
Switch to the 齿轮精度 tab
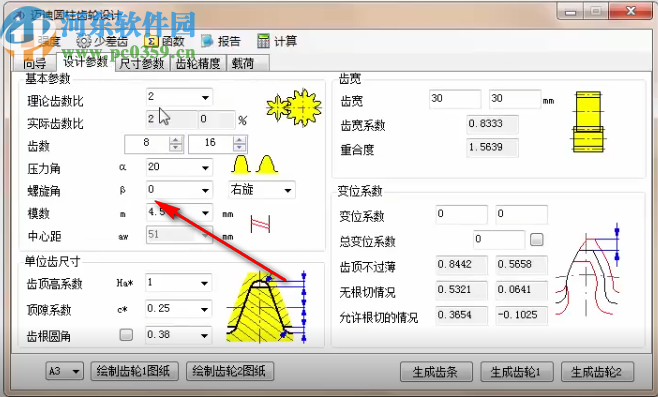click(x=198, y=64)
